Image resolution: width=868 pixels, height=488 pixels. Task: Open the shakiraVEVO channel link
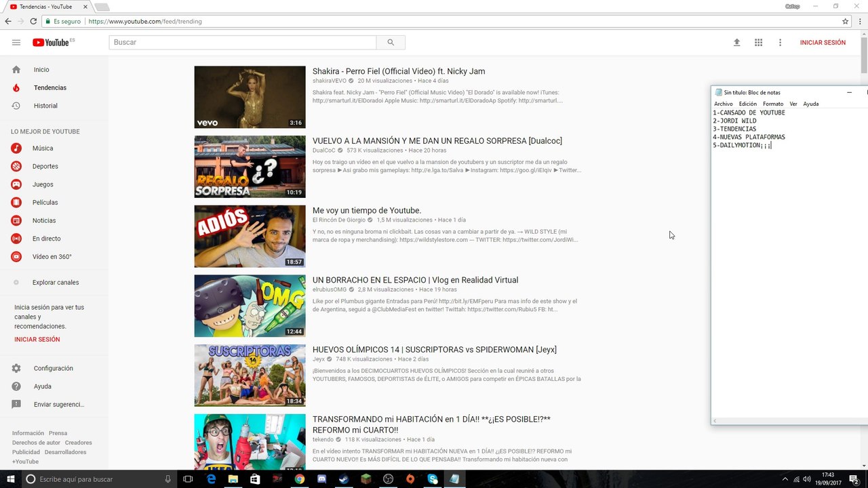click(x=329, y=81)
